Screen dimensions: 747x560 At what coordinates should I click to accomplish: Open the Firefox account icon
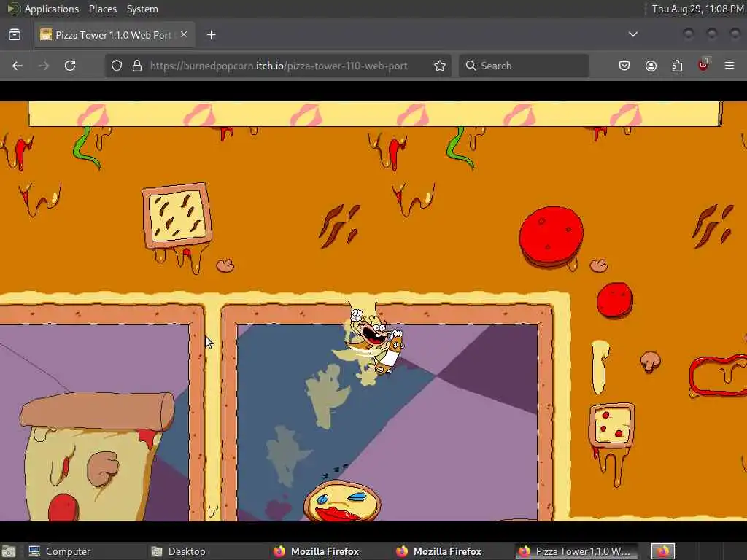click(651, 66)
